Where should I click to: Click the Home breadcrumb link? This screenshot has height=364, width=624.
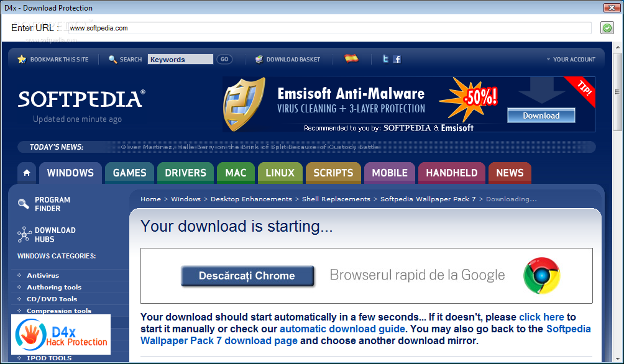pyautogui.click(x=151, y=199)
